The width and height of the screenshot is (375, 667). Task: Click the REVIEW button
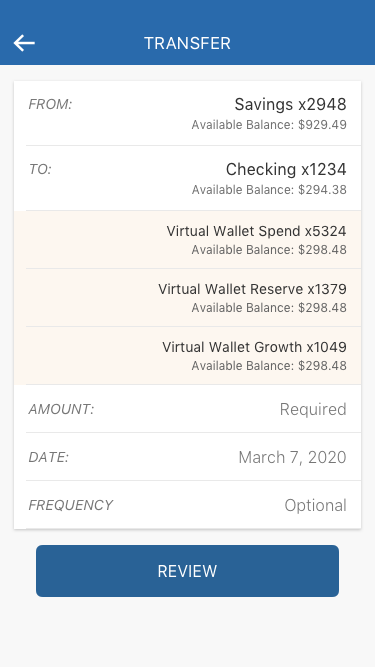click(188, 571)
